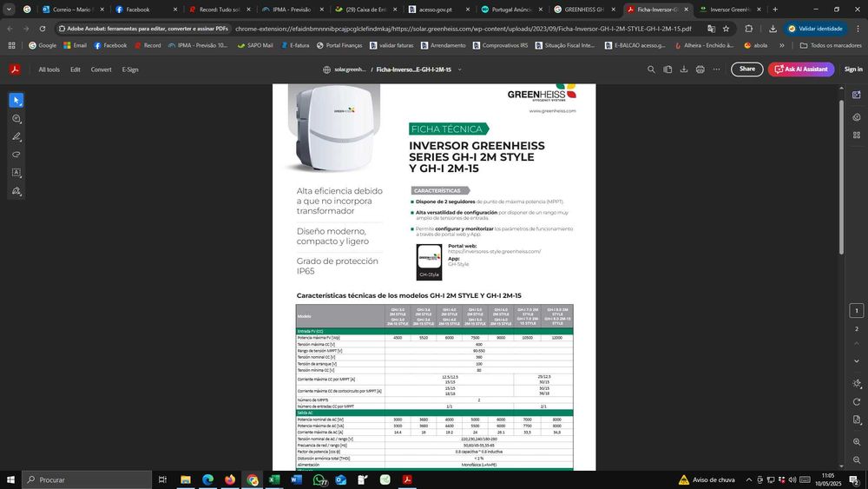Screen dimensions: 868x489
Task: Close the Correio - Mario tab
Action: 102,10
